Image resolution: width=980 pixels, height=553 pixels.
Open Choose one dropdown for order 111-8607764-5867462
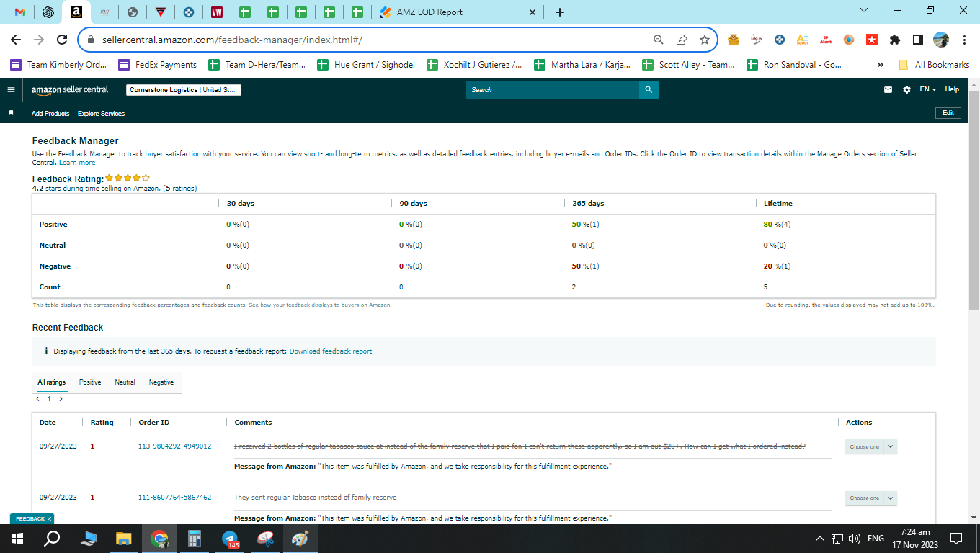pos(870,498)
